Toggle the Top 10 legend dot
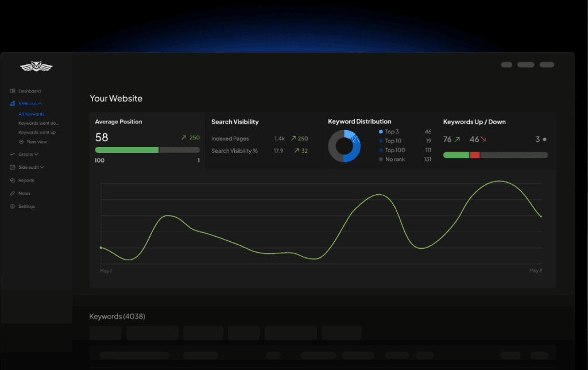Viewport: 588px width, 370px height. tap(381, 141)
